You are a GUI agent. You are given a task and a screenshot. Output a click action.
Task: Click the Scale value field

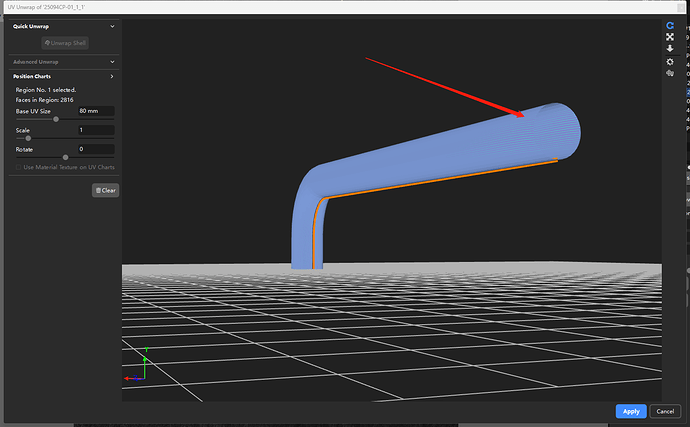96,130
